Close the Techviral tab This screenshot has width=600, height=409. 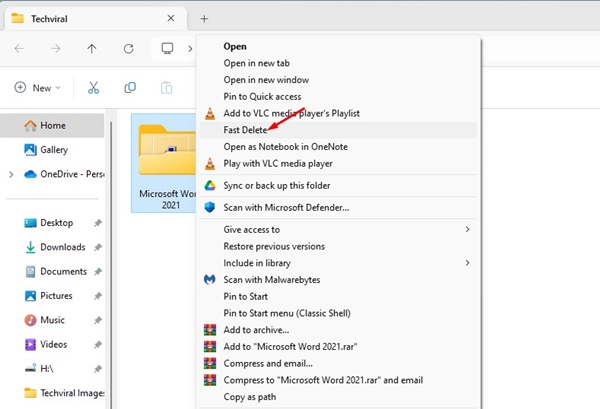171,18
